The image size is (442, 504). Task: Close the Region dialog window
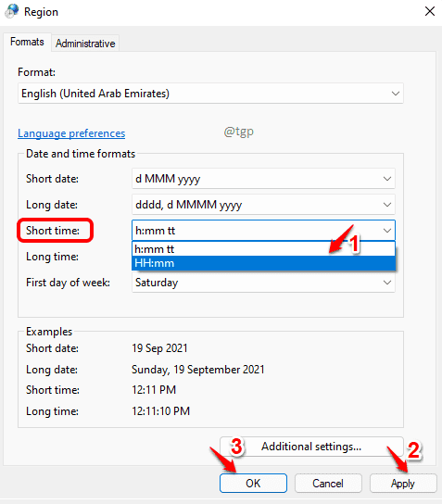429,11
